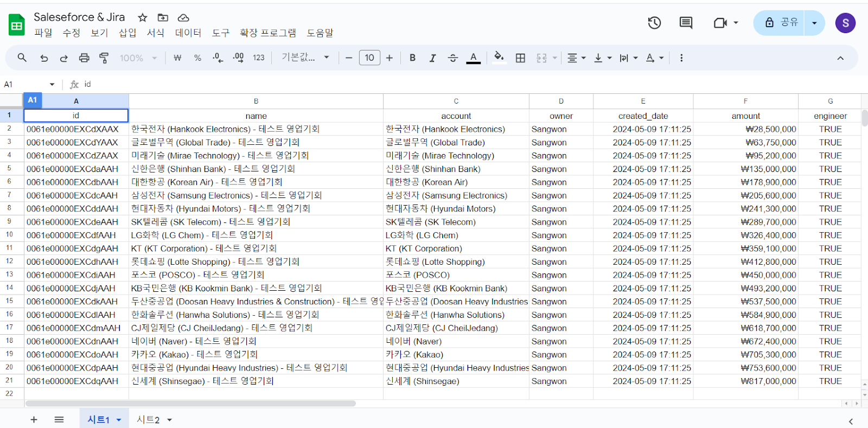868x428 pixels.
Task: Open the 도움말 menu
Action: pos(320,33)
